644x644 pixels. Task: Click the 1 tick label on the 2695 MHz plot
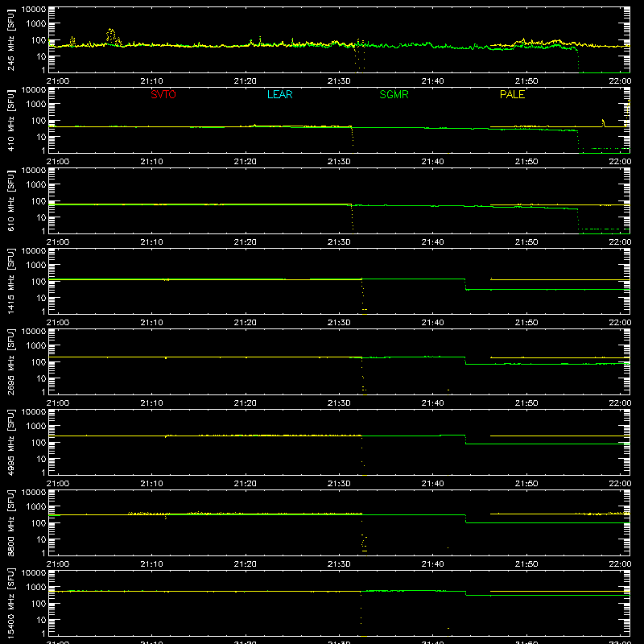pos(43,392)
